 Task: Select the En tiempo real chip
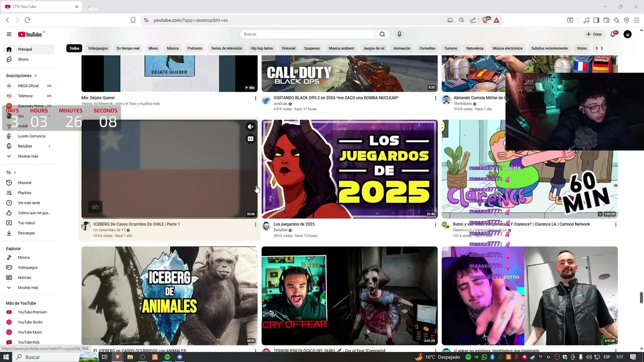pyautogui.click(x=128, y=48)
